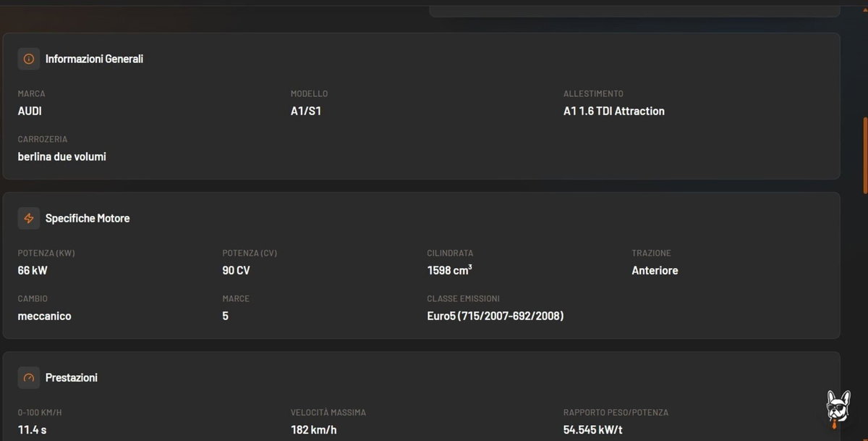The image size is (868, 441).
Task: Click the POTENZA (CV) label
Action: point(250,253)
